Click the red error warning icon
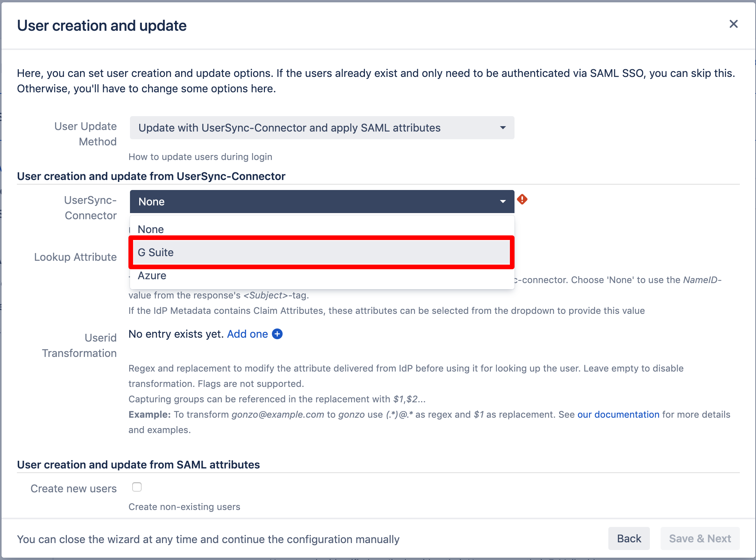The width and height of the screenshot is (756, 560). (522, 199)
